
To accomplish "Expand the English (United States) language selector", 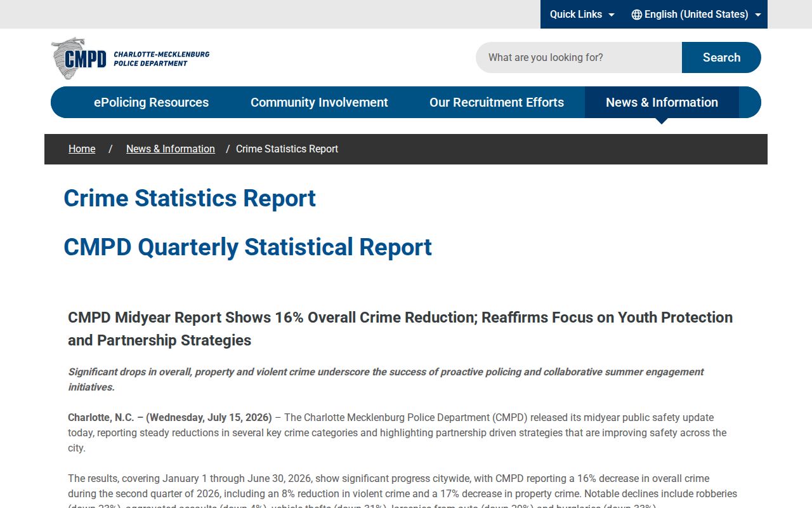I will tap(696, 15).
